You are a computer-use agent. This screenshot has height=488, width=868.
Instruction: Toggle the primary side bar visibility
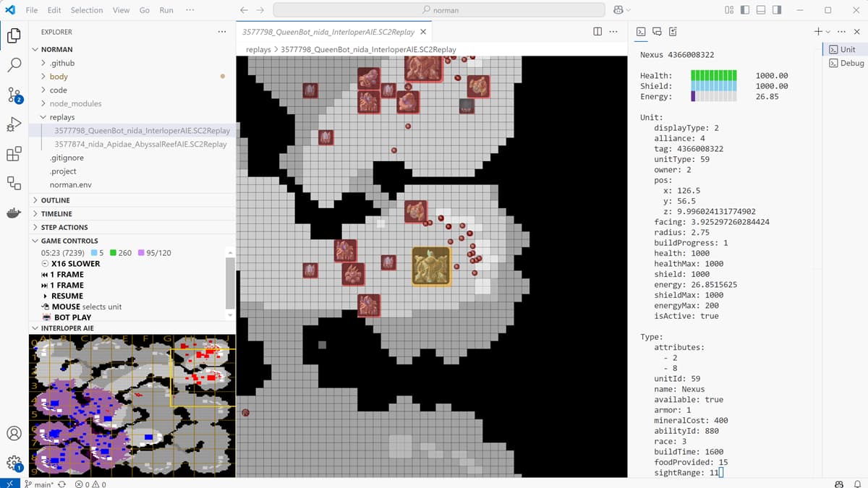click(745, 10)
